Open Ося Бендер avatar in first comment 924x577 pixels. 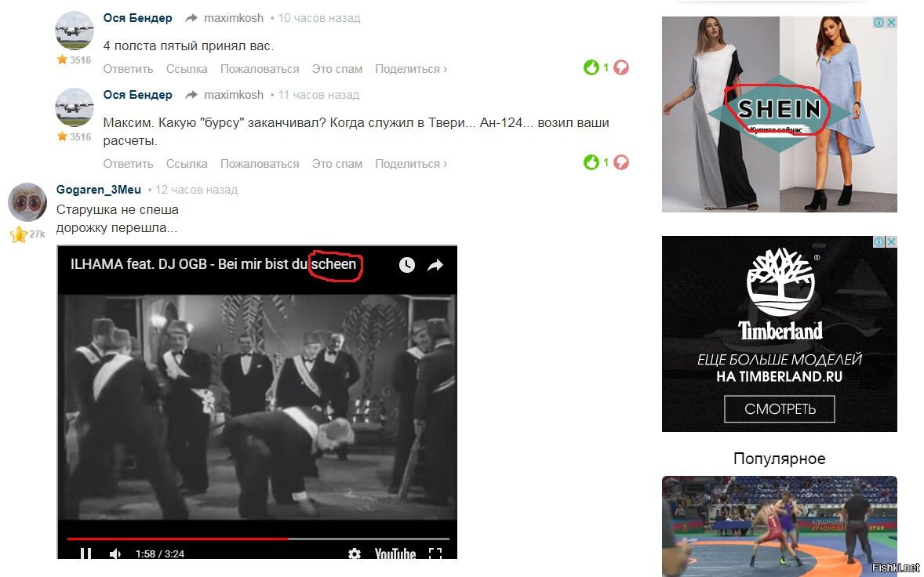[75, 30]
